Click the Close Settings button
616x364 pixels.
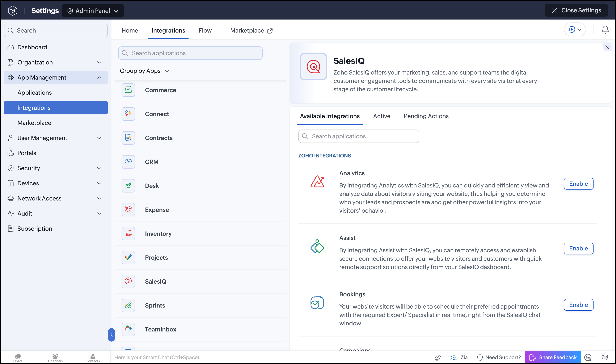pyautogui.click(x=576, y=10)
